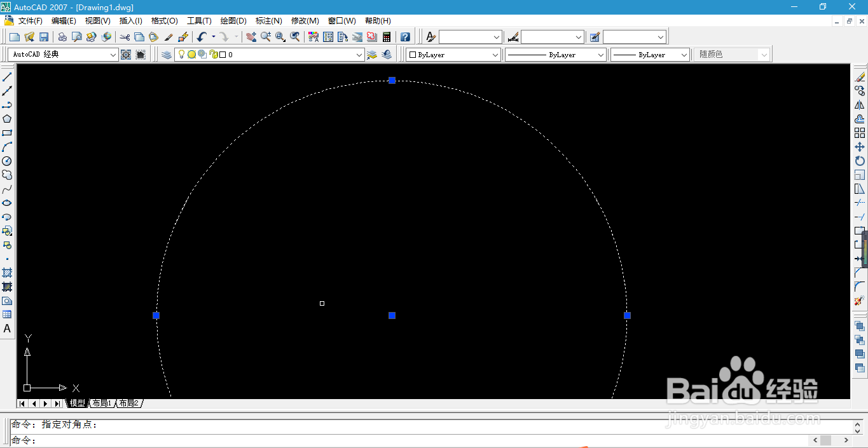This screenshot has width=868, height=448.
Task: Open the Help question mark icon
Action: [x=405, y=37]
